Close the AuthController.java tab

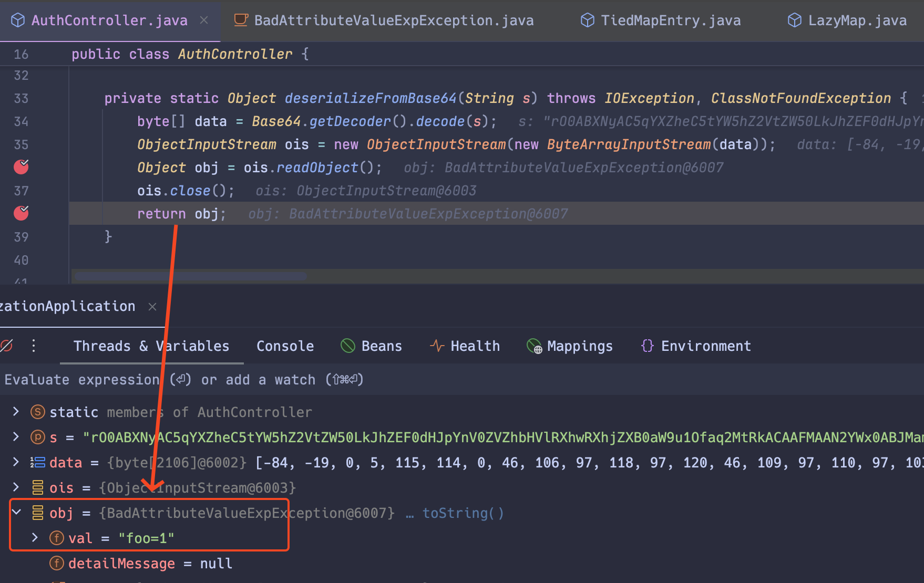pos(204,20)
